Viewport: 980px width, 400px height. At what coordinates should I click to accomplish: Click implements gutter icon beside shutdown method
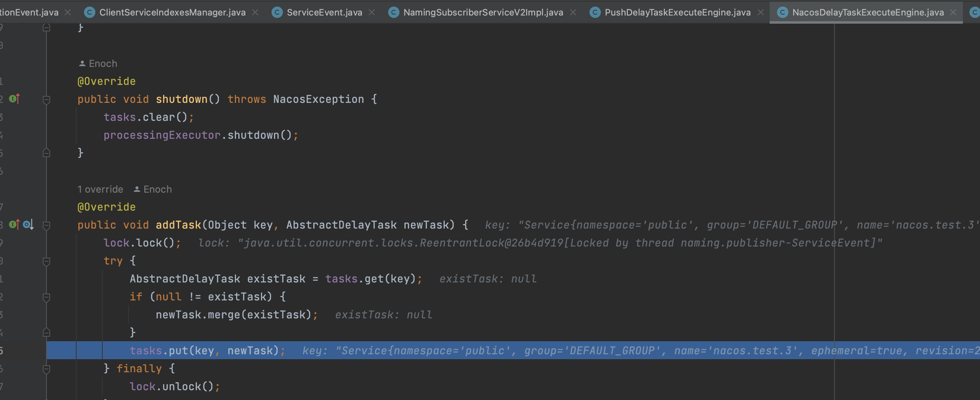(x=14, y=99)
